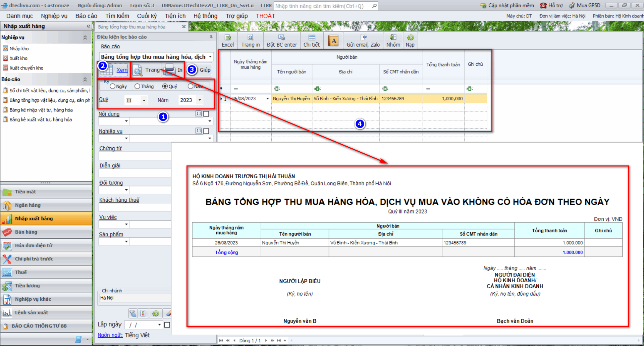The image size is (644, 346).
Task: Tick the Nội dung checkbox
Action: coord(206,114)
